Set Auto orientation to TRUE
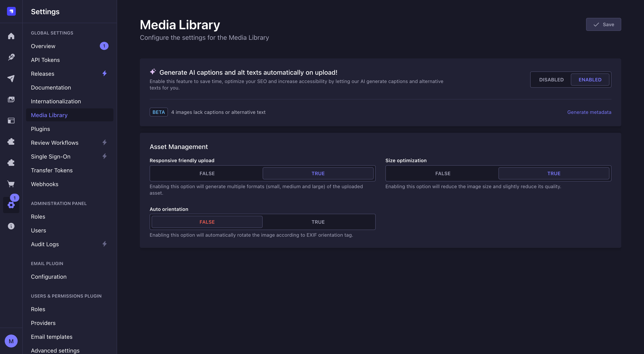This screenshot has width=644, height=354. 318,222
